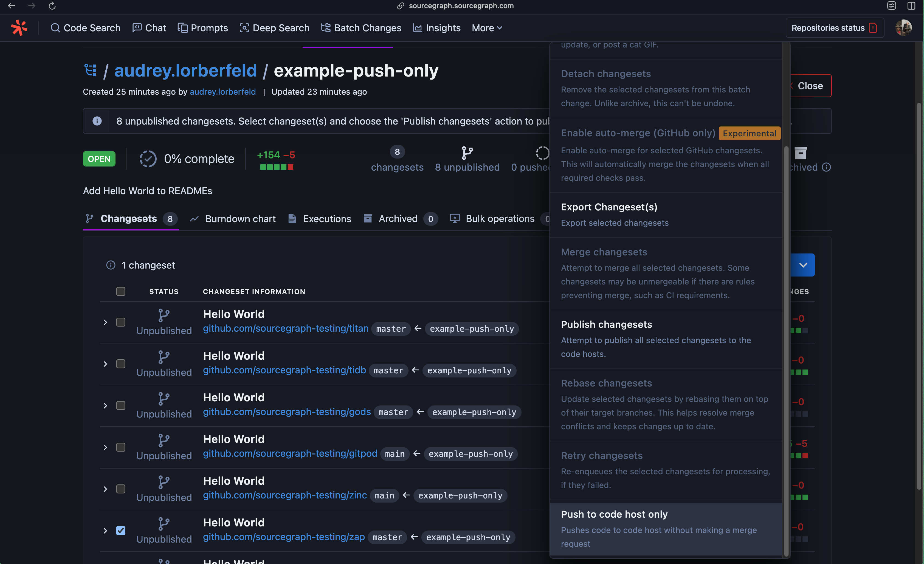Expand the titan changeset row
This screenshot has height=564, width=924.
click(105, 322)
